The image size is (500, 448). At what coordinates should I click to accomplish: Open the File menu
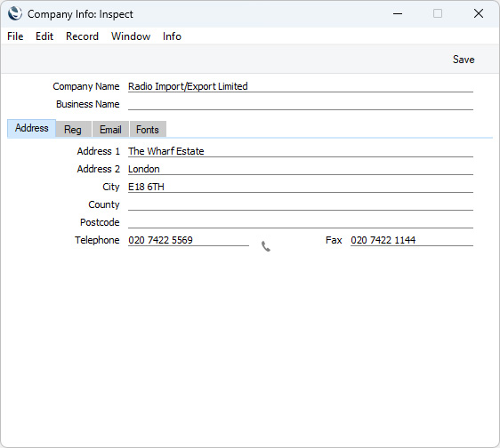(15, 36)
